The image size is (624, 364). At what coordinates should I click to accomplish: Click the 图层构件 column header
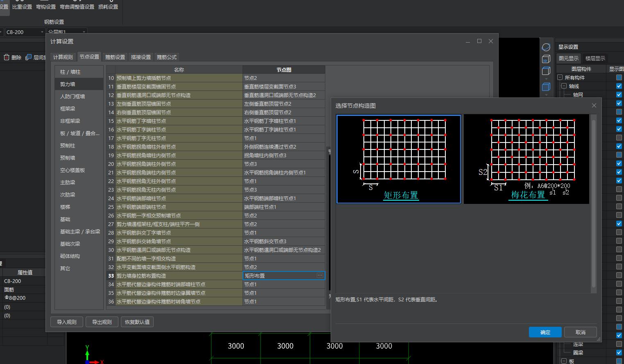click(581, 69)
